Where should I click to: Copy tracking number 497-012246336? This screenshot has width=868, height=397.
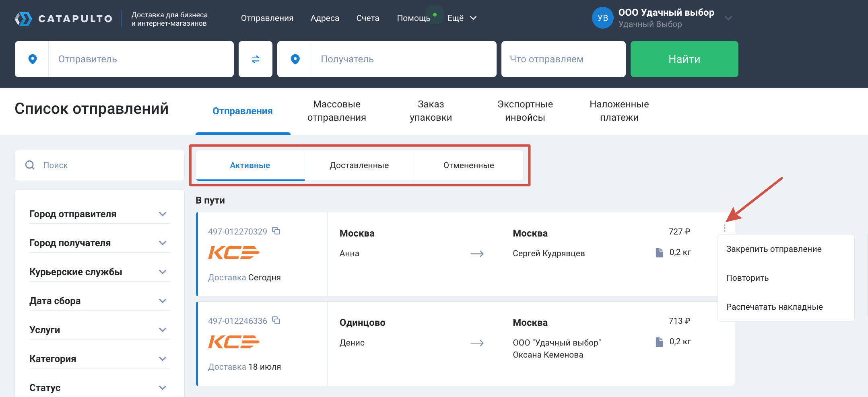tap(276, 320)
